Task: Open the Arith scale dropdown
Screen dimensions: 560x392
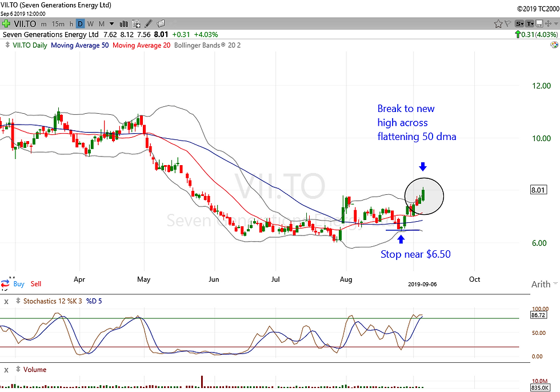Action: (x=544, y=284)
